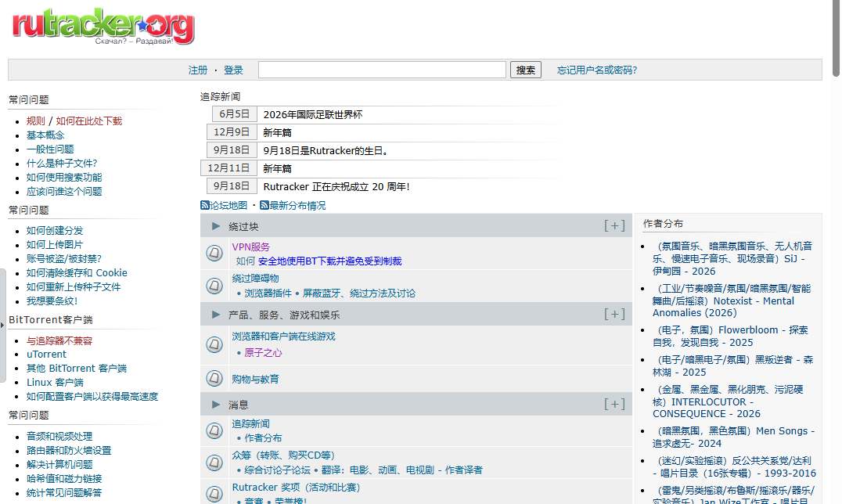842x504 pixels.
Task: Open the latest distributions RSS icon
Action: (x=264, y=205)
